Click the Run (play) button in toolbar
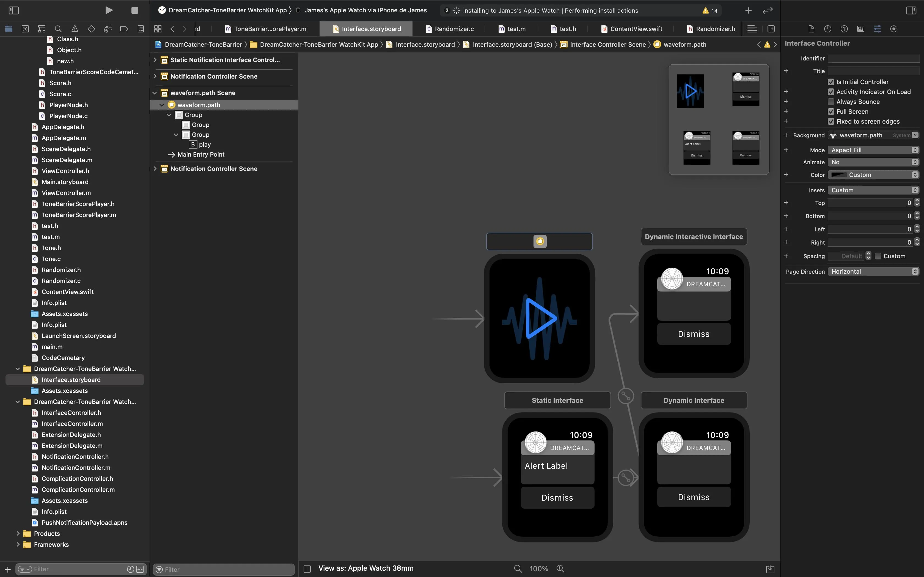This screenshot has height=577, width=924. 109,10
